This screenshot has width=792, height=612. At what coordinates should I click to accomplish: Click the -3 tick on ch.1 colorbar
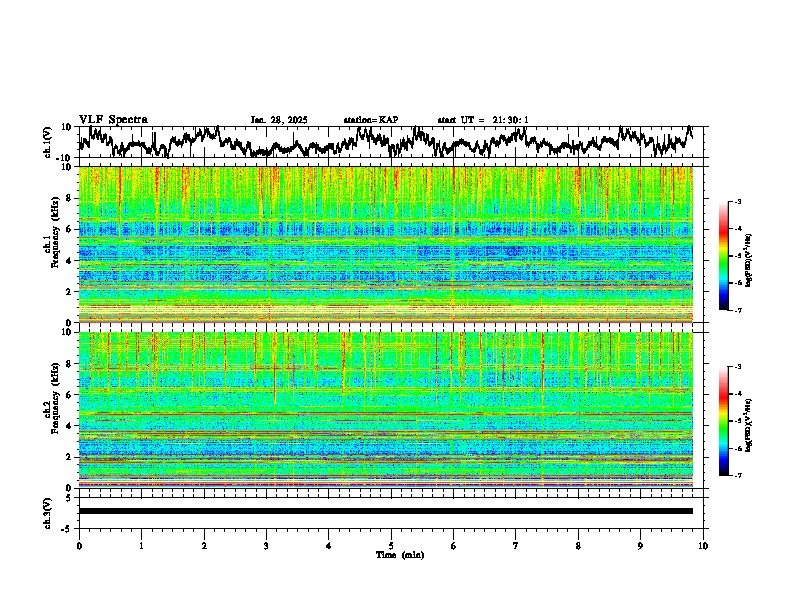point(738,202)
